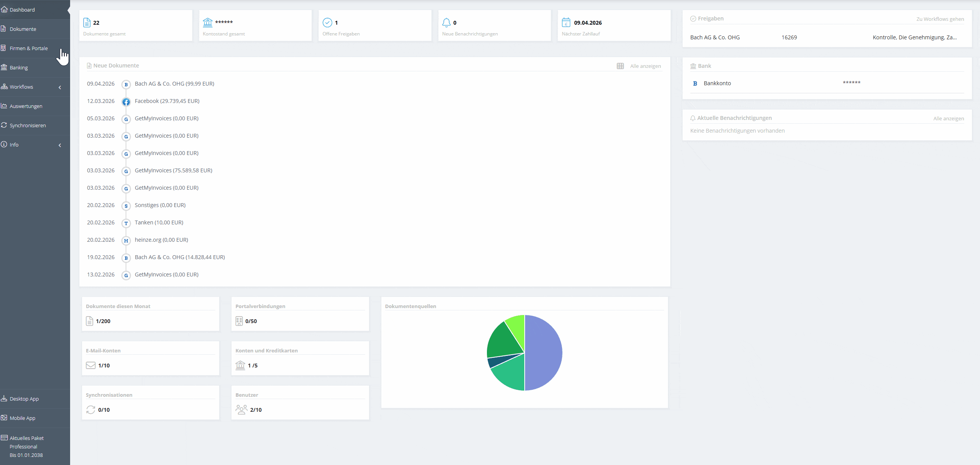Click the calendar icon for Nächster Zahllauf
The image size is (980, 465).
click(x=566, y=23)
